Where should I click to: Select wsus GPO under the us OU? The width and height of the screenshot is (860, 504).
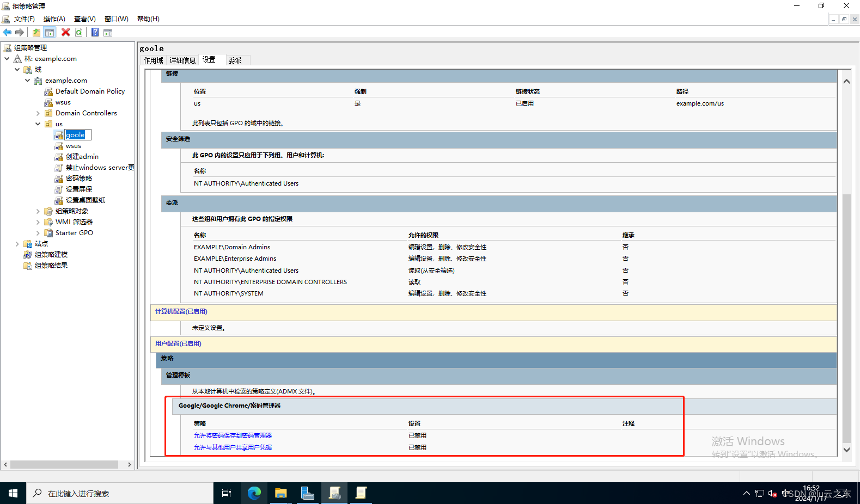[74, 146]
